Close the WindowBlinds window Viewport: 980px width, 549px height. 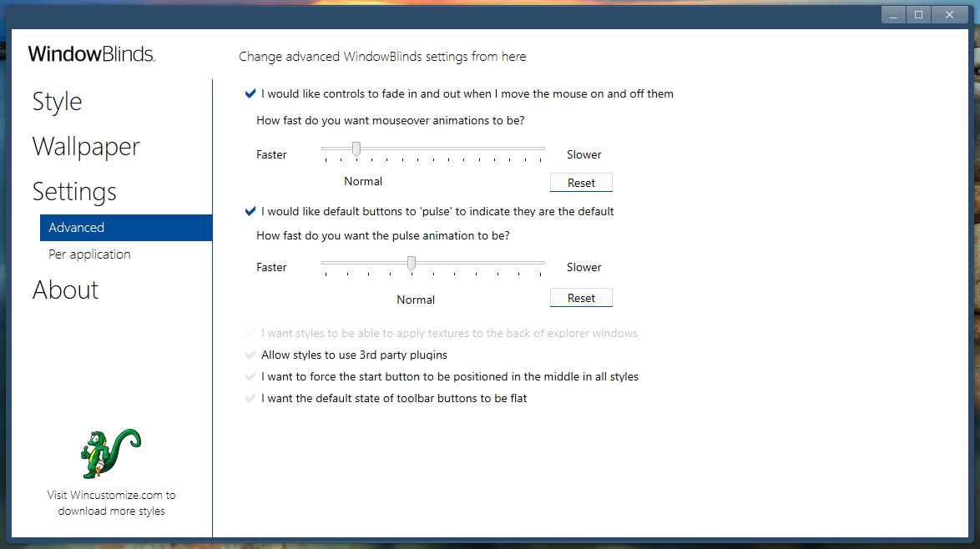(949, 15)
